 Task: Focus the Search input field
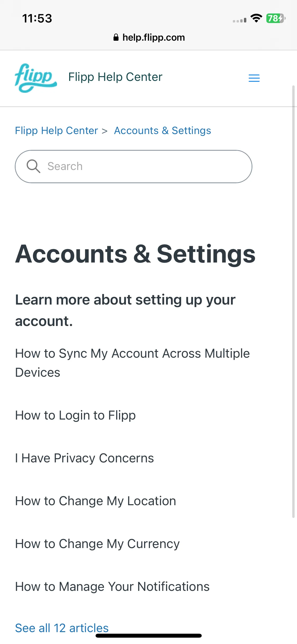(x=134, y=167)
